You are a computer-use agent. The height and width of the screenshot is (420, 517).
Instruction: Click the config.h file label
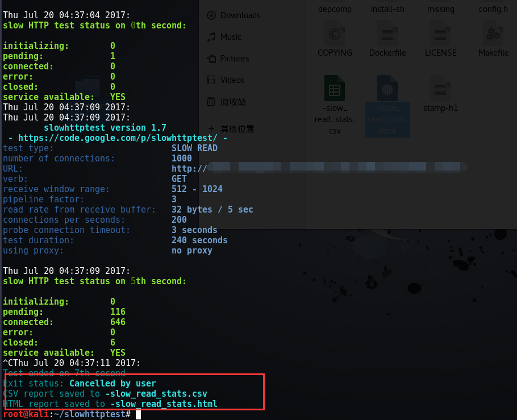tap(493, 9)
